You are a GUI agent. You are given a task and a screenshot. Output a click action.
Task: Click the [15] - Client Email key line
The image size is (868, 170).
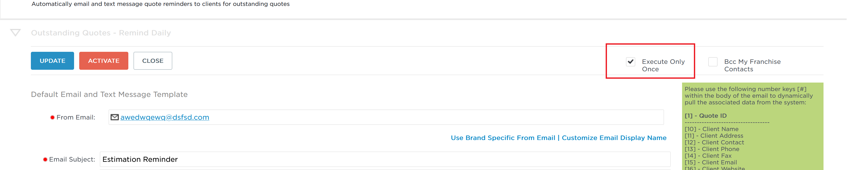coord(711,162)
